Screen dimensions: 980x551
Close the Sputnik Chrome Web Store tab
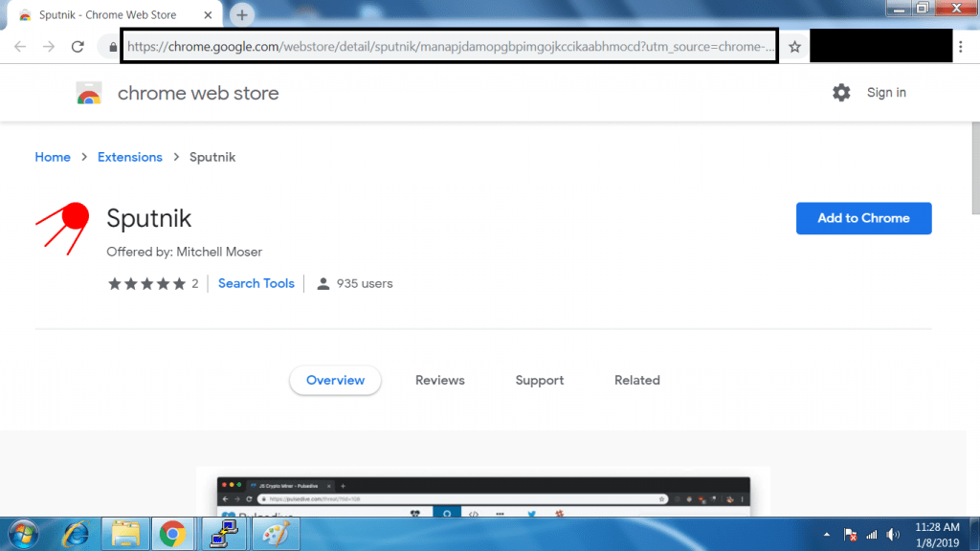coord(208,15)
